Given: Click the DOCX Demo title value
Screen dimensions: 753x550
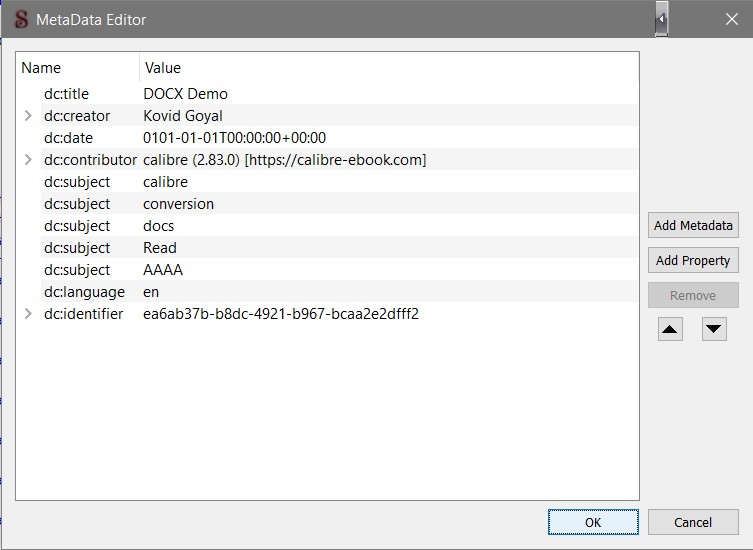Looking at the screenshot, I should [185, 94].
